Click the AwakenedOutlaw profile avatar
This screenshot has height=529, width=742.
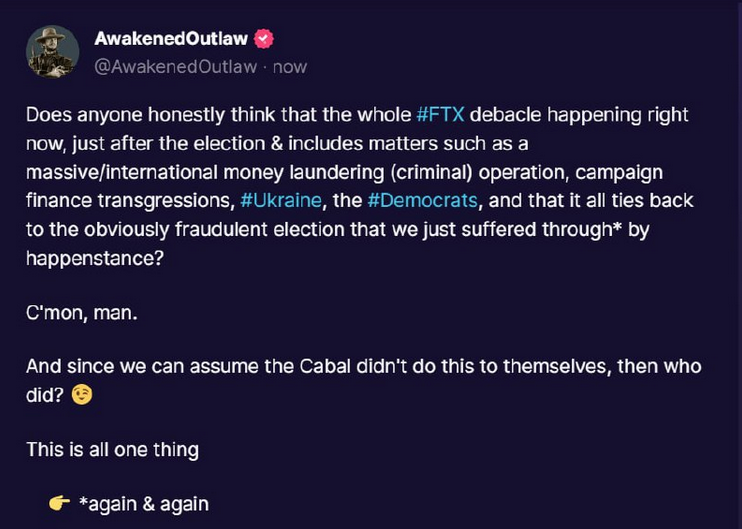tap(53, 52)
